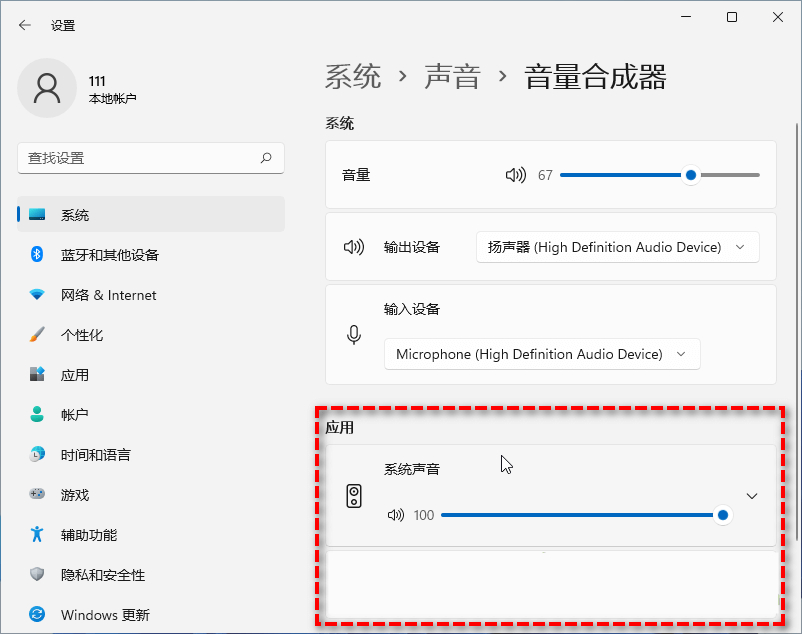
Task: Click the 隐私和安全性 shield icon
Action: tap(37, 575)
